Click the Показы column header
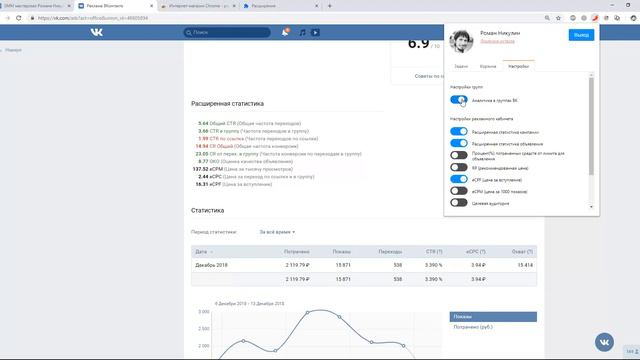The height and width of the screenshot is (360, 640). coord(341,252)
